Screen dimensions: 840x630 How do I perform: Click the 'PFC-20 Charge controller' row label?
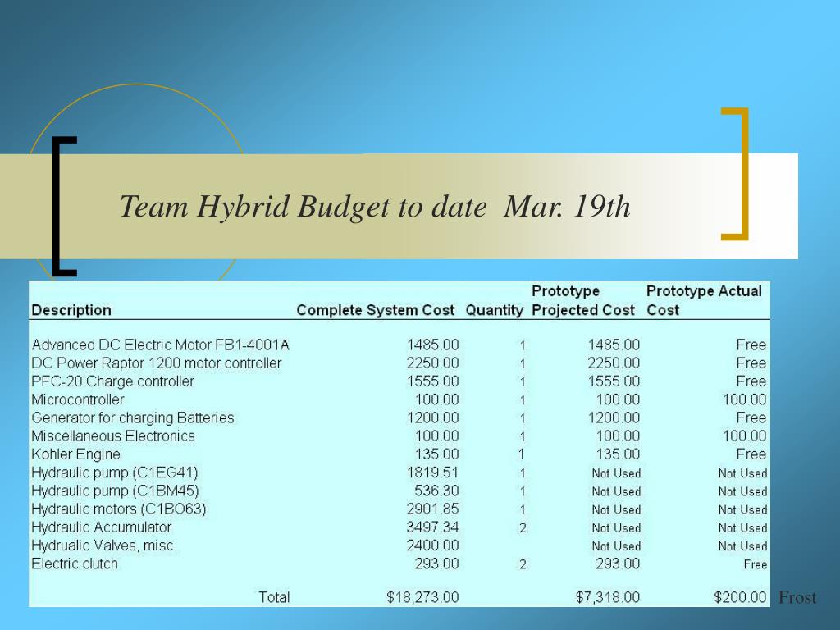pos(112,381)
